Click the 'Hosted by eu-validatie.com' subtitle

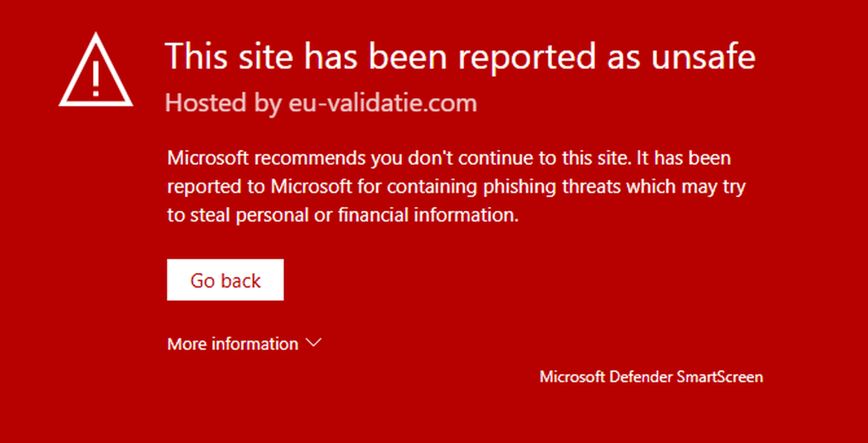click(x=321, y=103)
